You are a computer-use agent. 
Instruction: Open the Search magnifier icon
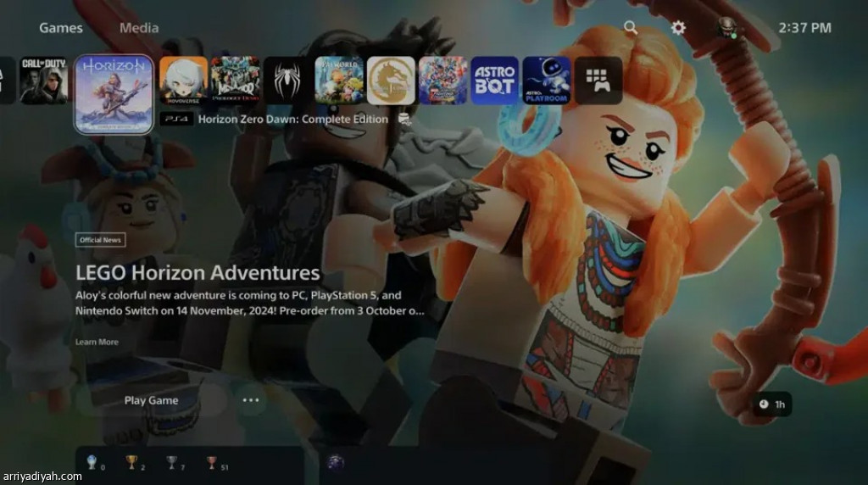click(x=631, y=28)
